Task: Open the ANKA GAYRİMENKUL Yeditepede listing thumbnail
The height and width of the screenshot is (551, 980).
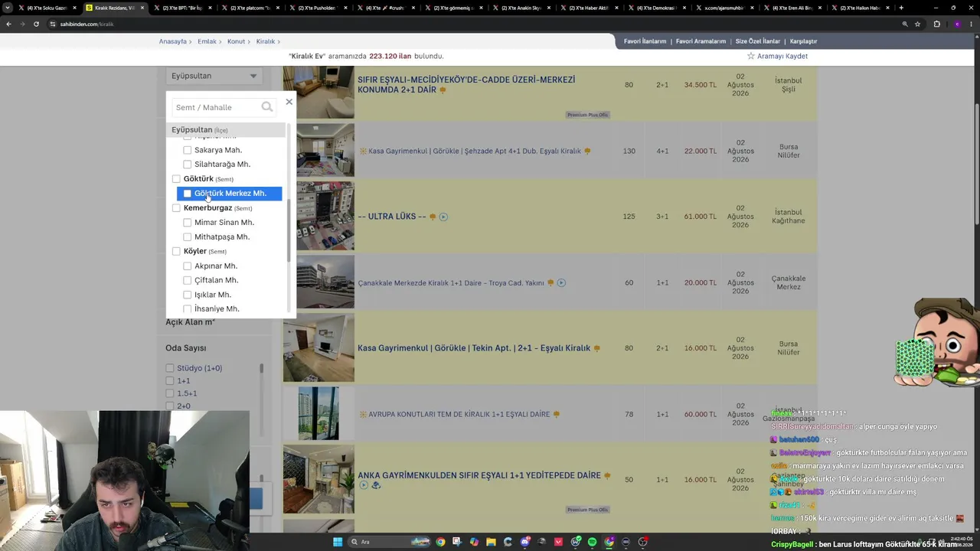Action: pos(318,479)
